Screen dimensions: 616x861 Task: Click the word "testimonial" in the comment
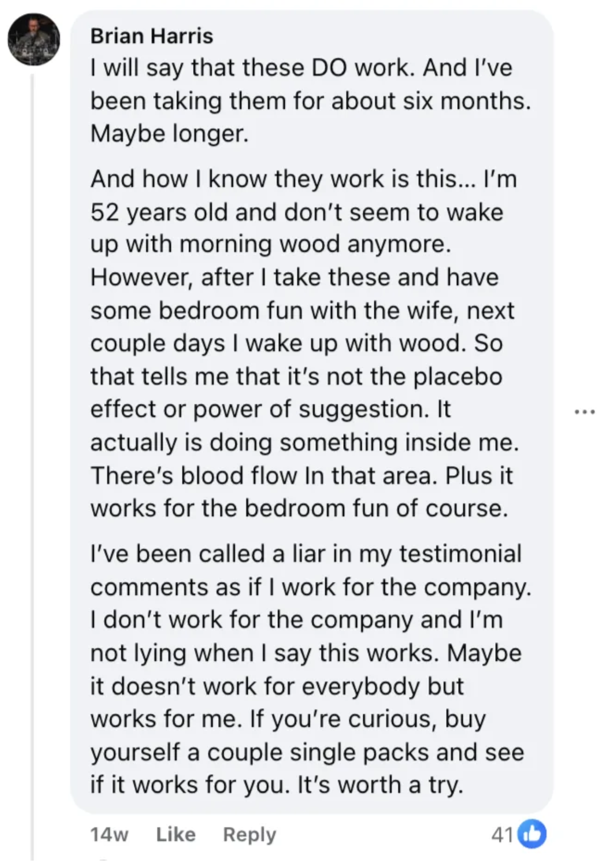[x=460, y=553]
